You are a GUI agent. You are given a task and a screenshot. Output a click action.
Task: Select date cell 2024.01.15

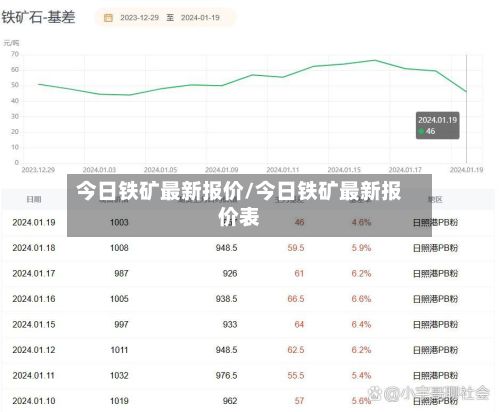coord(34,325)
